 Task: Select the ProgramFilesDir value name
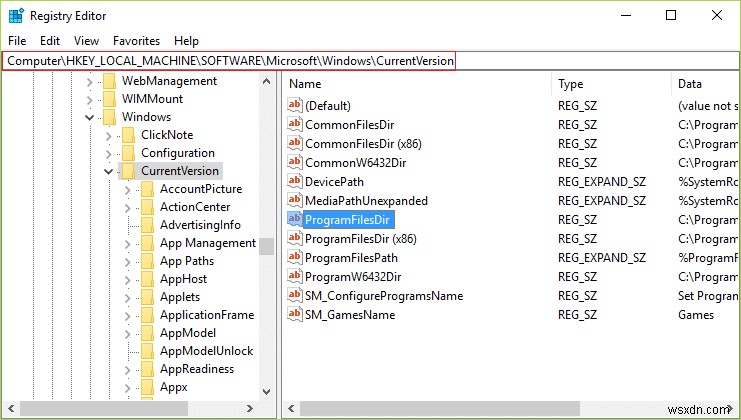[x=347, y=220]
